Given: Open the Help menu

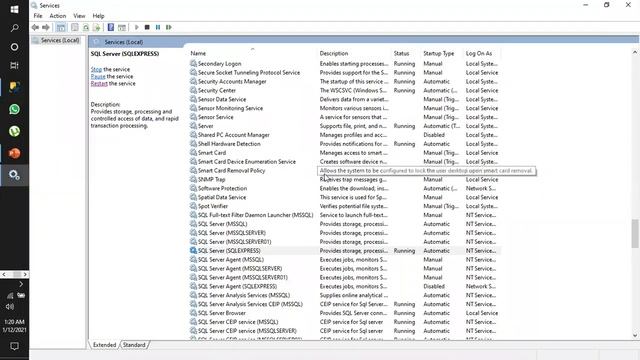Looking at the screenshot, I should (98, 16).
